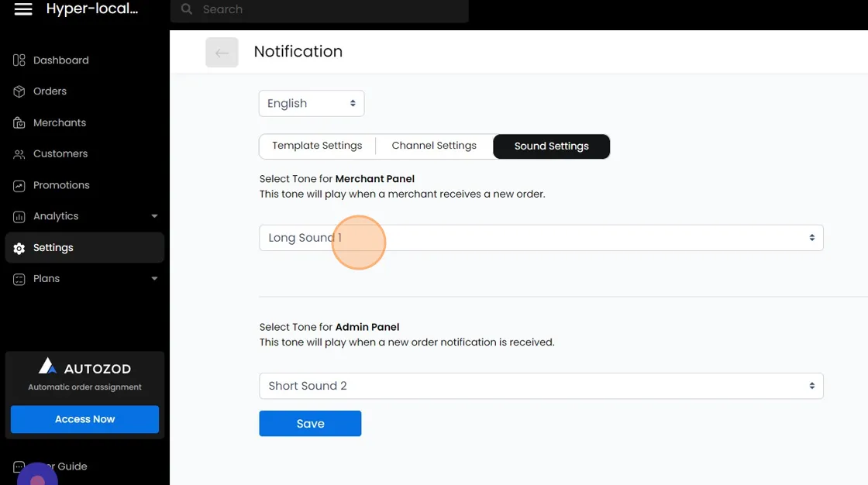Expand the Plans submenu arrow
This screenshot has height=485, width=868.
[x=154, y=278]
